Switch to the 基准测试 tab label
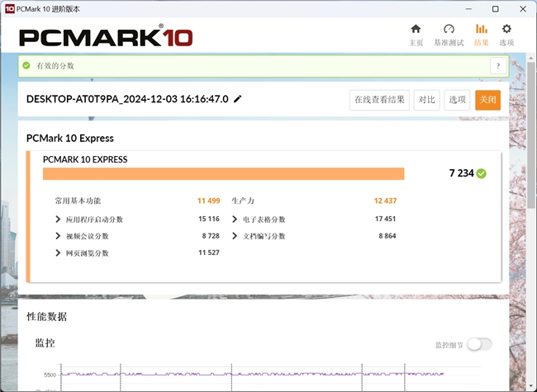Viewport: 537px width, 392px height. point(449,43)
